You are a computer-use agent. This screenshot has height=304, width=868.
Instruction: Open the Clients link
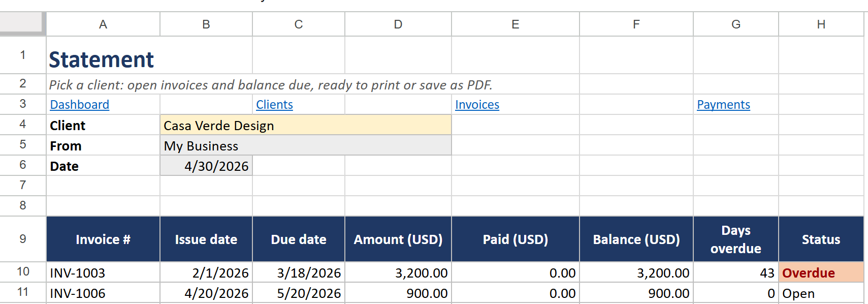[x=274, y=105]
